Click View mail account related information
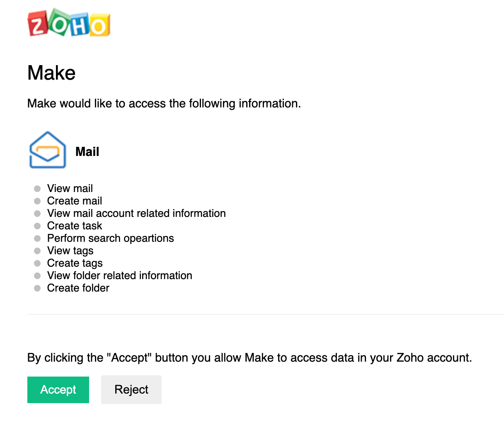The width and height of the screenshot is (504, 428). tap(136, 213)
